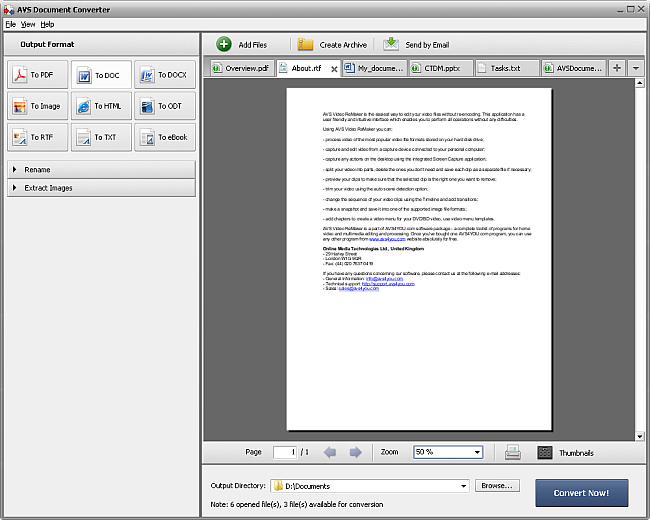Pick the To HTML format option
This screenshot has width=650, height=520.
101,106
